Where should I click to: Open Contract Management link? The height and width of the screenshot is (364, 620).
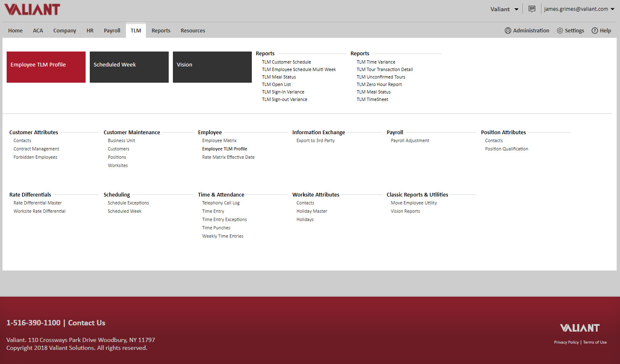[x=36, y=149]
